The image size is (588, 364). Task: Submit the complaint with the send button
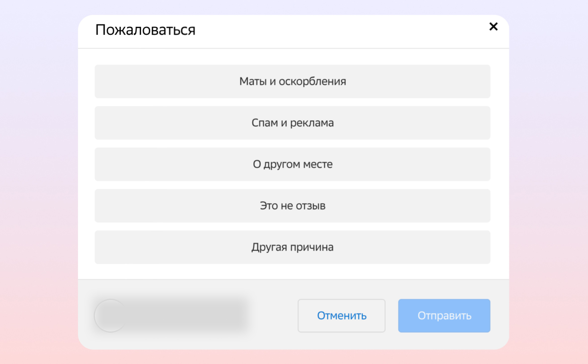click(444, 316)
